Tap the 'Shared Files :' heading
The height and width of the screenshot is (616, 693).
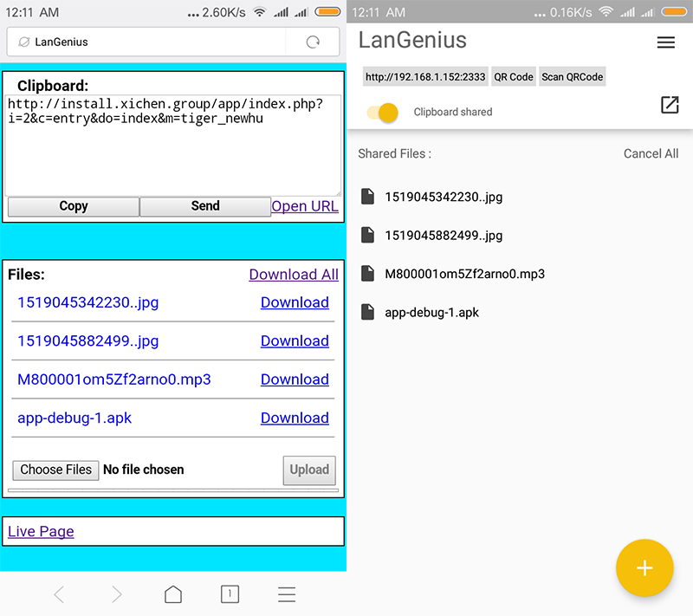point(395,153)
